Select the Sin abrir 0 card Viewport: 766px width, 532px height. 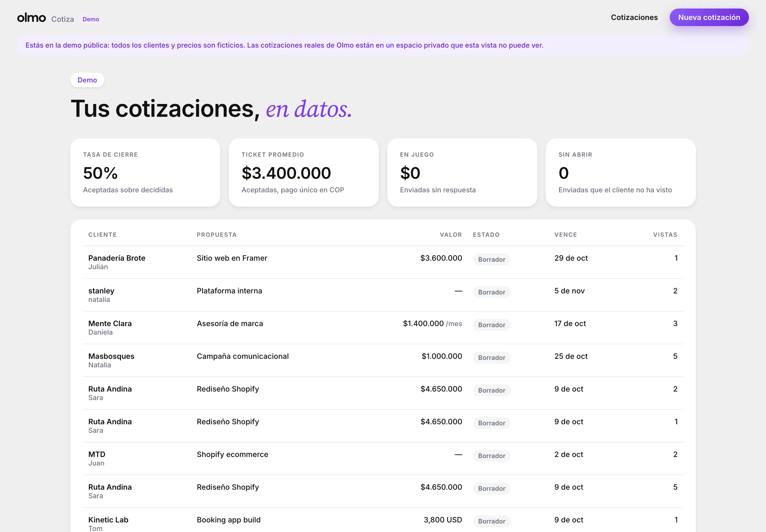click(x=620, y=172)
